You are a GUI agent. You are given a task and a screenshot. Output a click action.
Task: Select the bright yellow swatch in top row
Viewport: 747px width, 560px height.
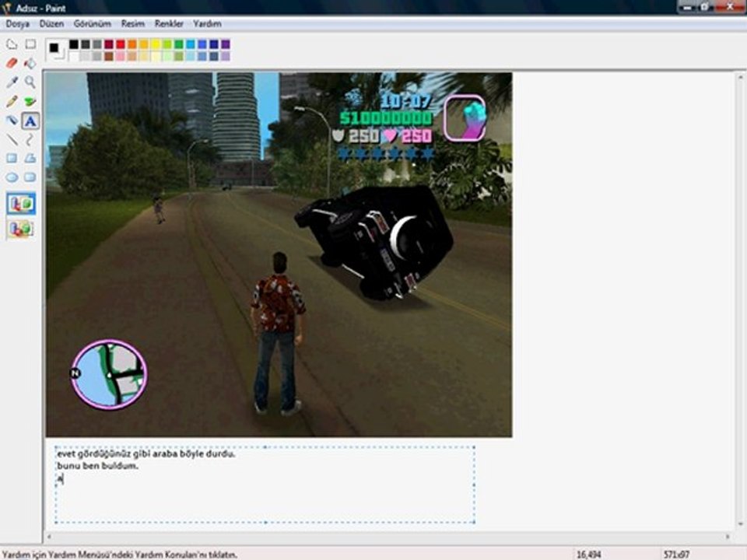point(156,44)
